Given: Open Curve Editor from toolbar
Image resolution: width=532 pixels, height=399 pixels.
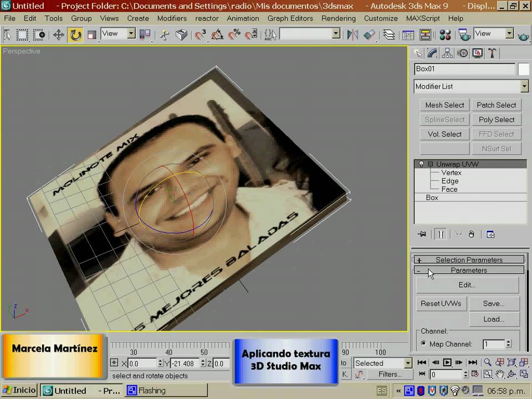Looking at the screenshot, I should [408, 34].
